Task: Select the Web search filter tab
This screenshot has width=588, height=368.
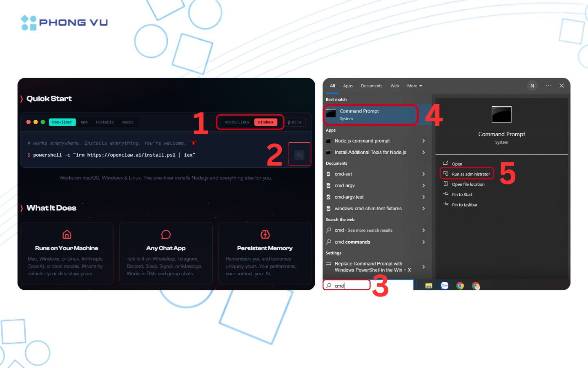Action: tap(394, 86)
